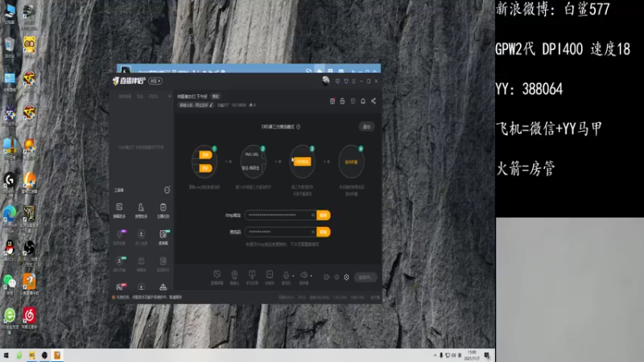Open the streamer tasks tool
The height and width of the screenshot is (362, 644).
pyautogui.click(x=163, y=210)
